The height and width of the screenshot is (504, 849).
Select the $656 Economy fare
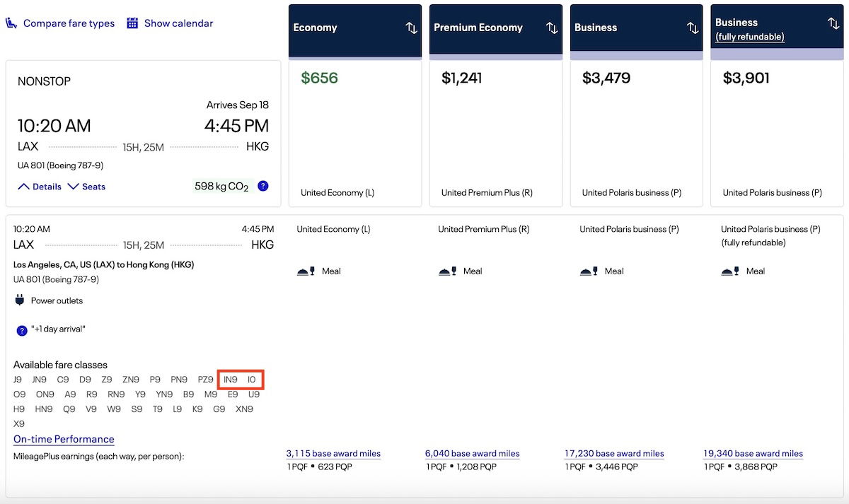pyautogui.click(x=355, y=134)
